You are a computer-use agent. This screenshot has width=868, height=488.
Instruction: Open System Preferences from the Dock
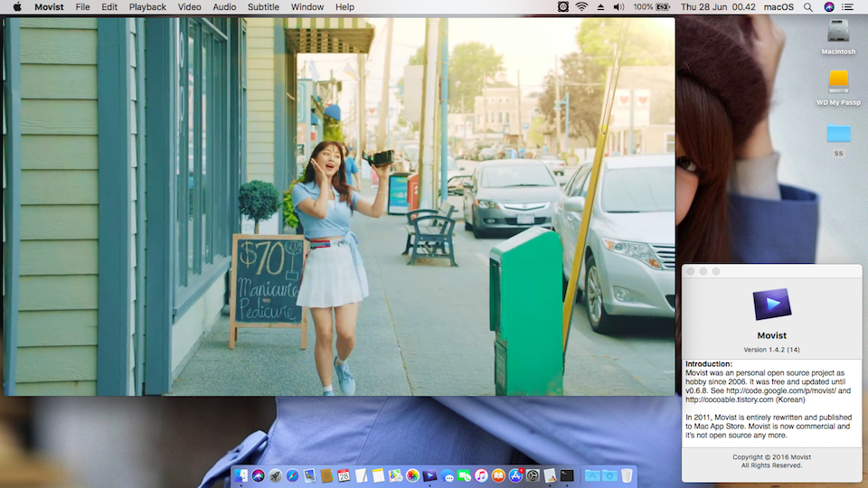533,475
